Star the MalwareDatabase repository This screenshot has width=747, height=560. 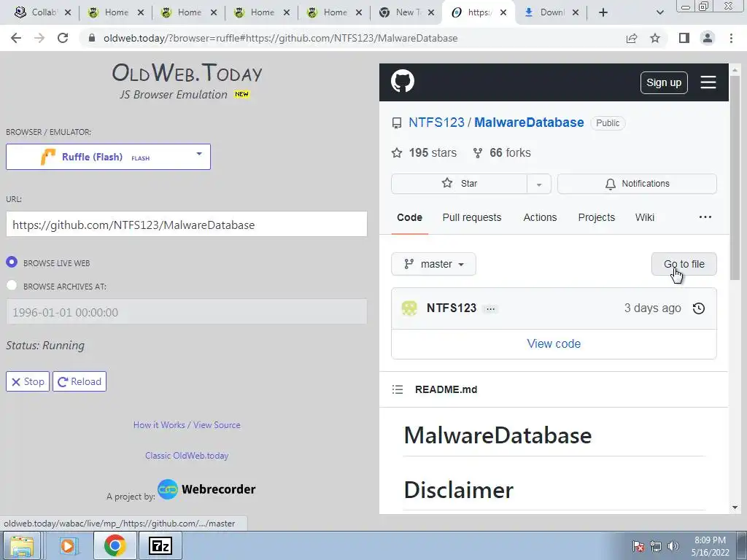point(460,184)
